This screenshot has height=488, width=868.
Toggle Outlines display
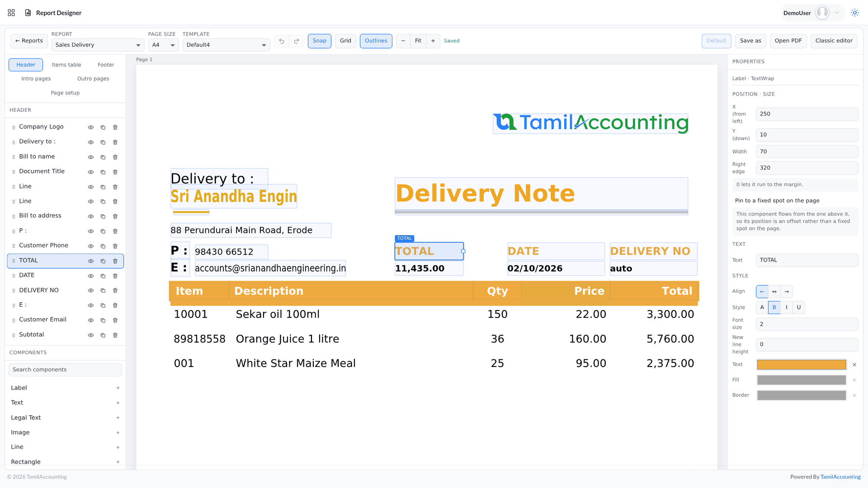coord(376,41)
